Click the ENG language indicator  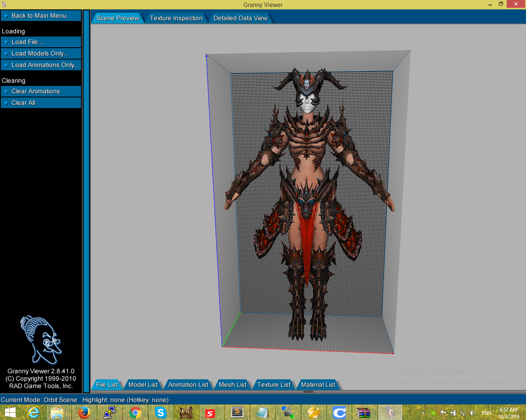click(x=487, y=413)
